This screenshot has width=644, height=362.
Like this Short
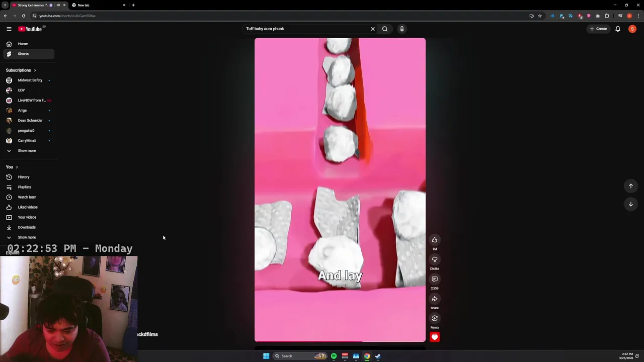435,240
